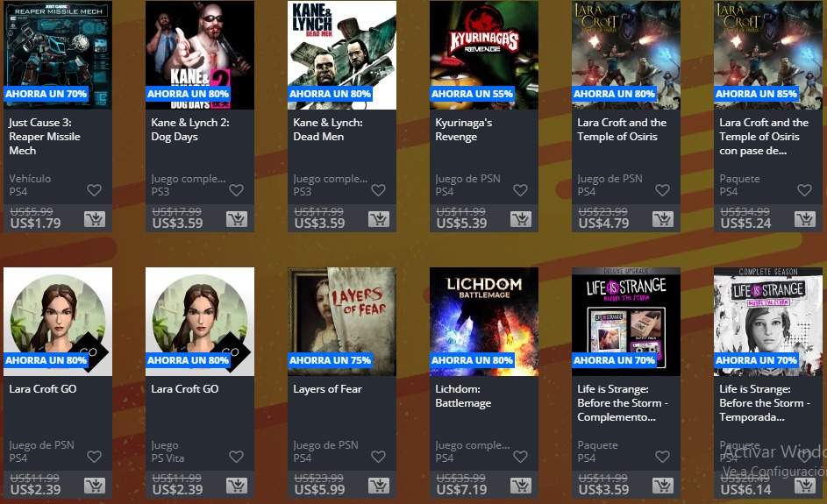Toggle wishlist heart for Kyurinaga's Revenge
Viewport: 827px width, 504px height.
[x=521, y=190]
